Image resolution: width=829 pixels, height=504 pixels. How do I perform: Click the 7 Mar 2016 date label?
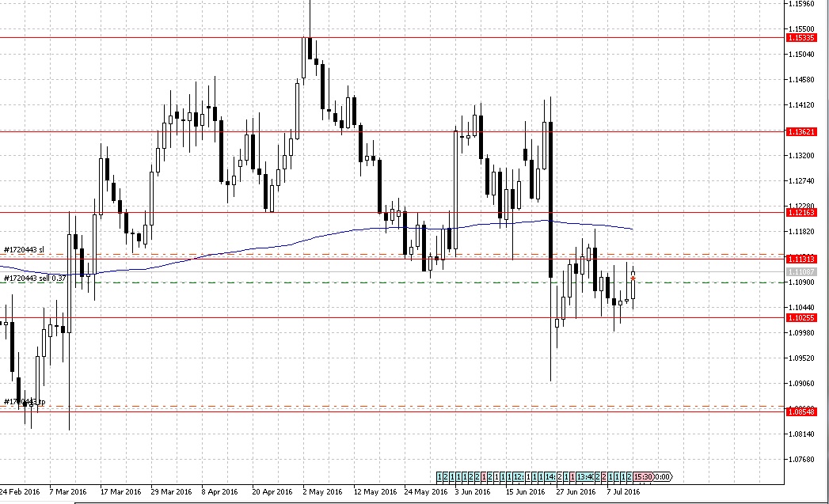pos(67,492)
